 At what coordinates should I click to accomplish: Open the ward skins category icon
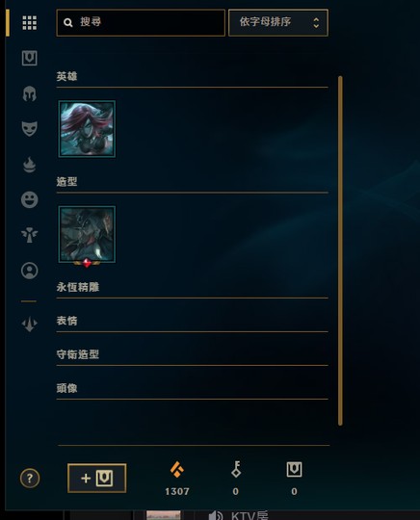(x=30, y=235)
